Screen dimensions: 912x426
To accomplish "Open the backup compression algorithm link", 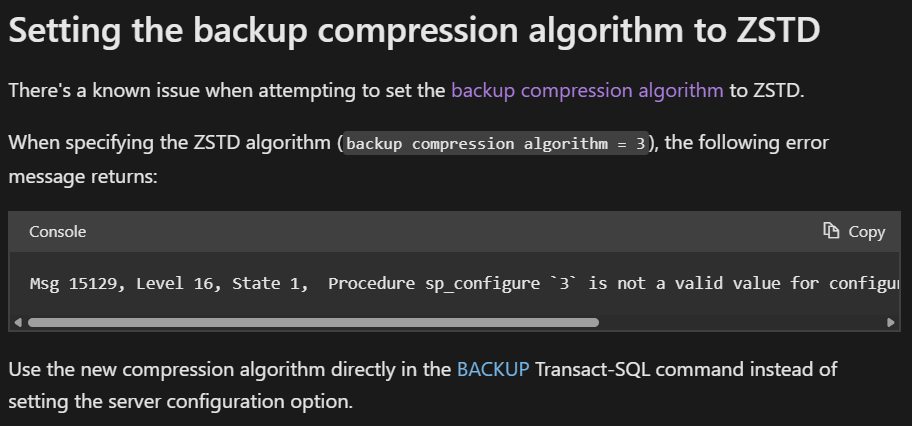I will tap(587, 91).
